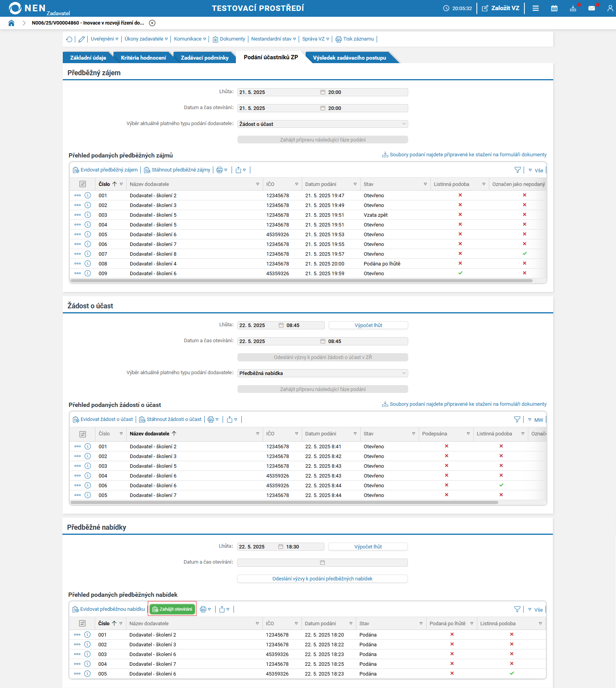The height and width of the screenshot is (688, 616).
Task: Open the messages envelope icon
Action: click(591, 8)
